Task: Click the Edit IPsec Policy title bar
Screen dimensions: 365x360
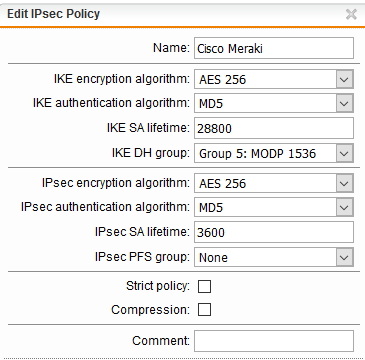Action: [x=182, y=14]
